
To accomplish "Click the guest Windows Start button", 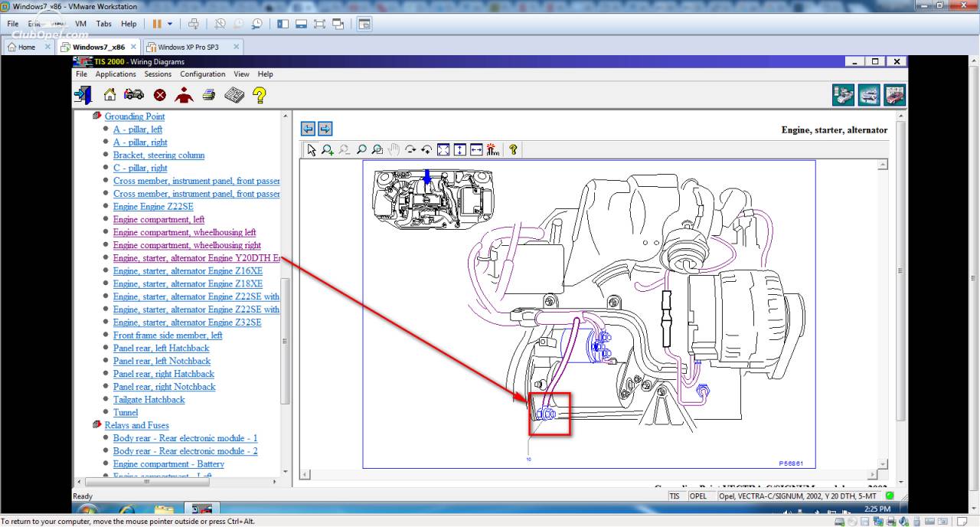I will 87,510.
